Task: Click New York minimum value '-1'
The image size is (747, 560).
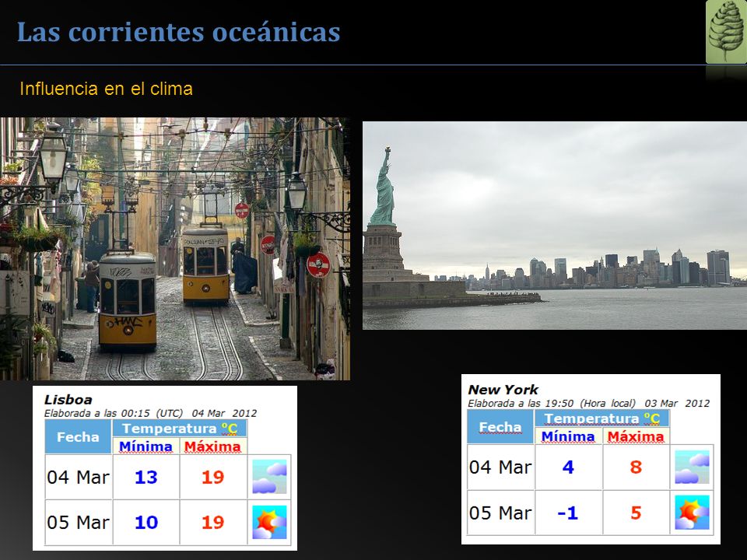Action: tap(568, 513)
